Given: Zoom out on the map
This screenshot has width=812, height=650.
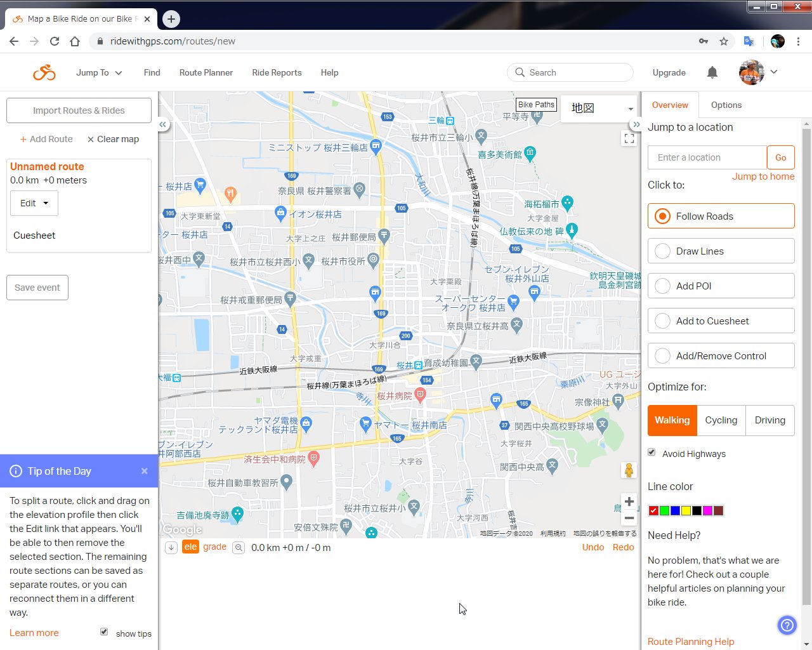Looking at the screenshot, I should pos(629,518).
